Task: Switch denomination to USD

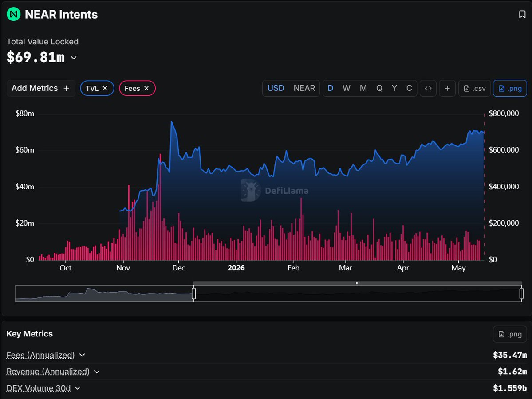Action: pos(276,88)
